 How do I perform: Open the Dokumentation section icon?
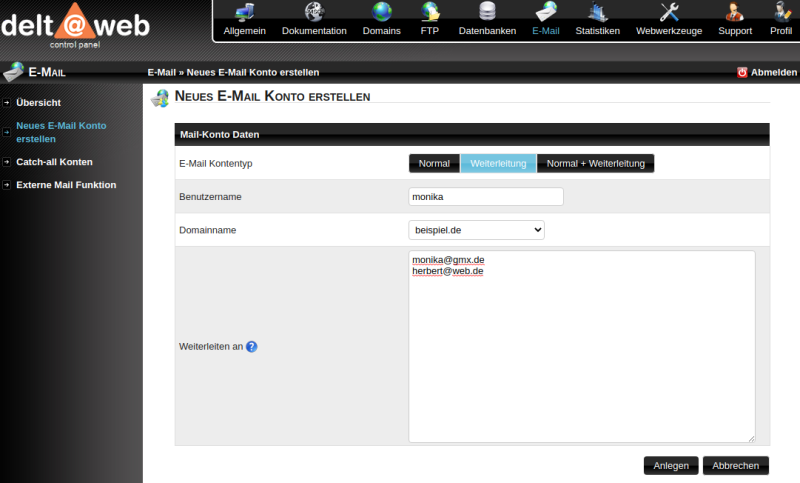click(x=314, y=13)
